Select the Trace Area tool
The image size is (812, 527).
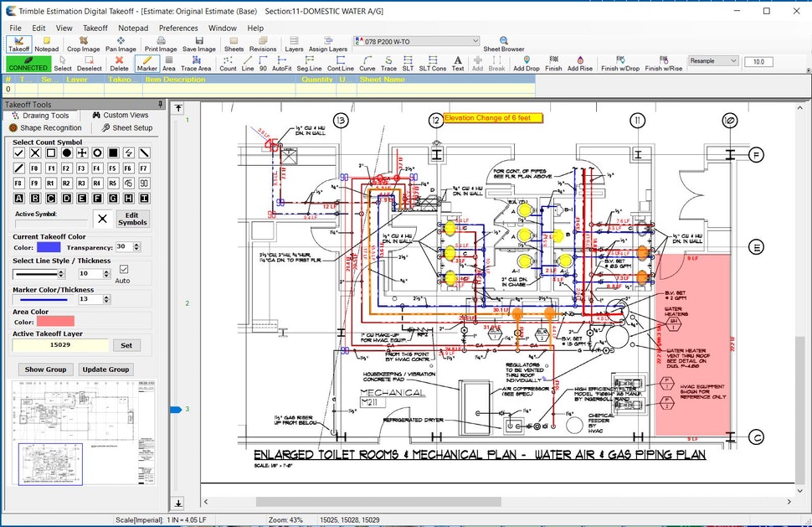coord(196,64)
